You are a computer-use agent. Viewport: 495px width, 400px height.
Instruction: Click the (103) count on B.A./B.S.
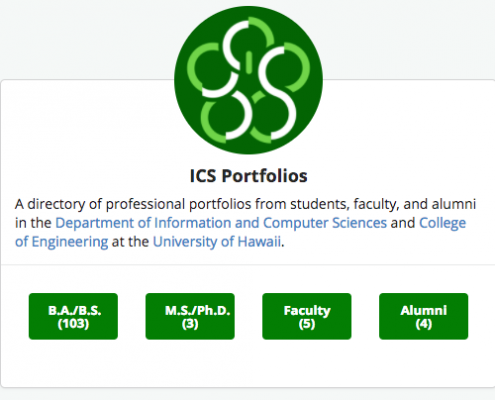click(x=73, y=324)
